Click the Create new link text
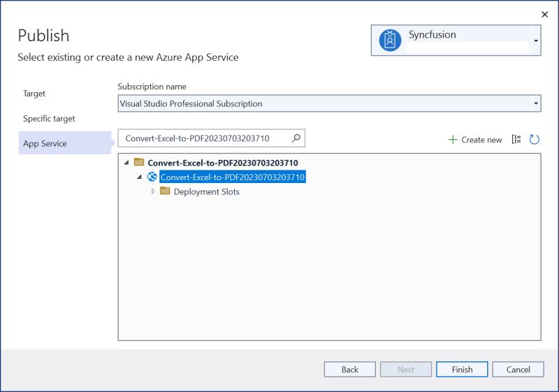The width and height of the screenshot is (559, 392). (x=481, y=140)
